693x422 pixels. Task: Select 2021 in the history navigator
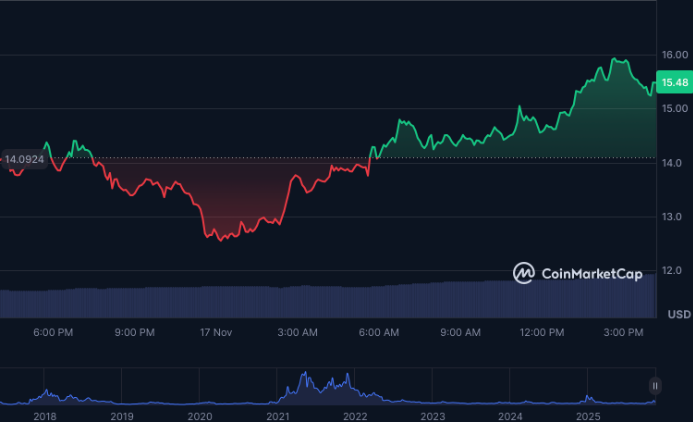point(277,414)
